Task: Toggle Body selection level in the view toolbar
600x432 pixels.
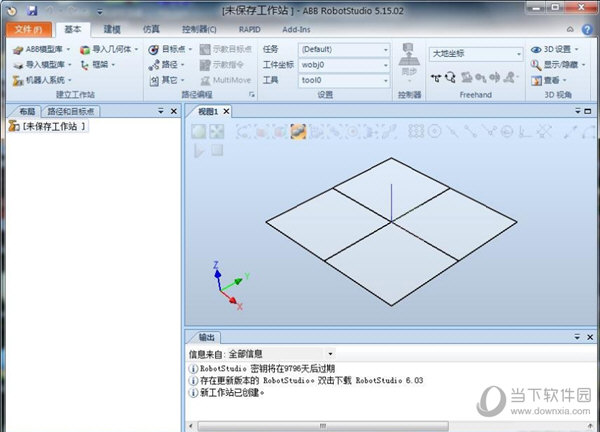Action: point(280,132)
